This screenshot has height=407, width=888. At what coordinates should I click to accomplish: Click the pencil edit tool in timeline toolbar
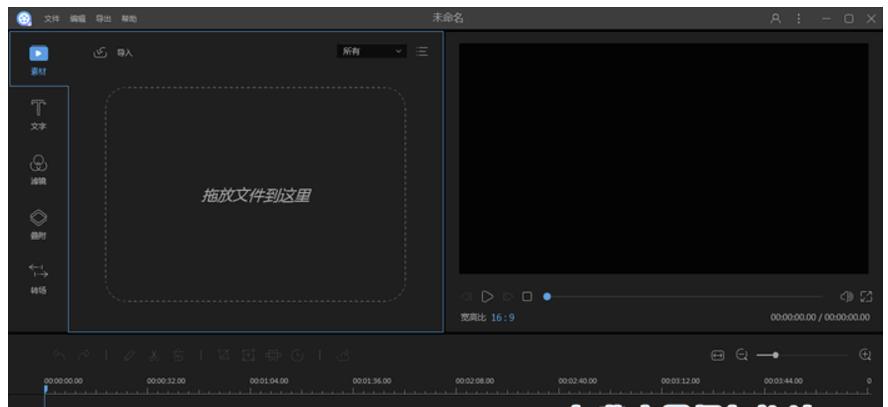[x=129, y=355]
